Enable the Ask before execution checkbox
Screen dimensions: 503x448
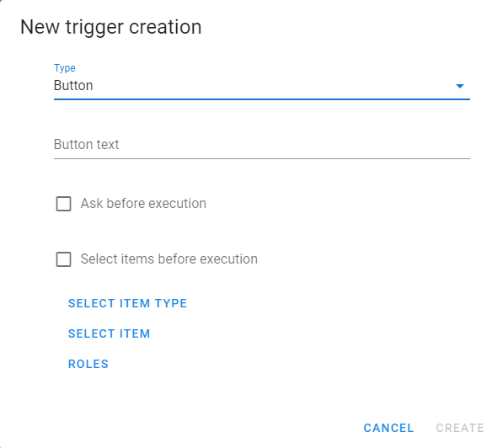point(63,204)
